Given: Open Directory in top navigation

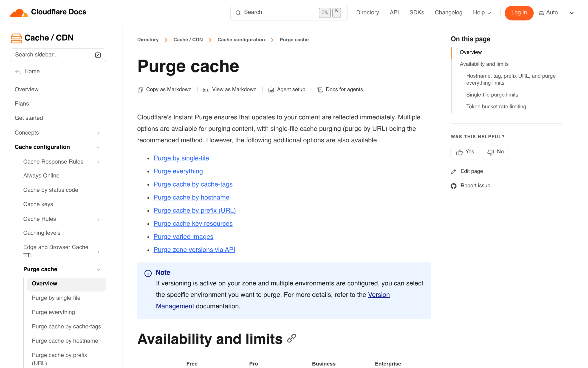Looking at the screenshot, I should click(367, 13).
